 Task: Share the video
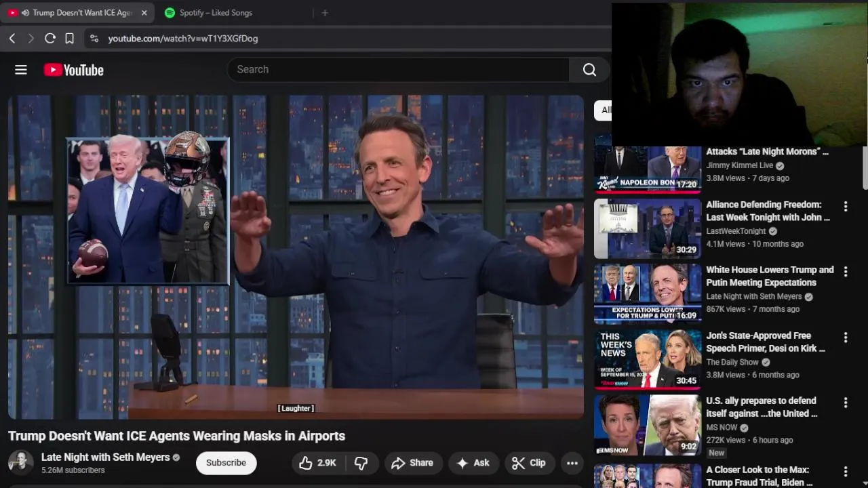(x=413, y=463)
